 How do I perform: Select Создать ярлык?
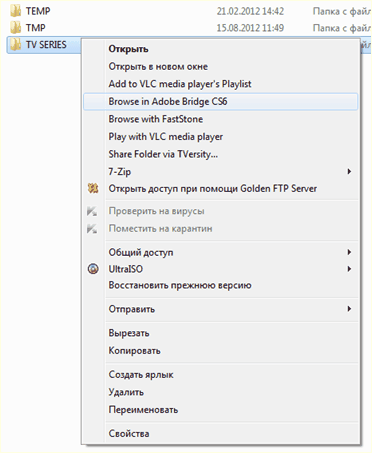pyautogui.click(x=220, y=375)
